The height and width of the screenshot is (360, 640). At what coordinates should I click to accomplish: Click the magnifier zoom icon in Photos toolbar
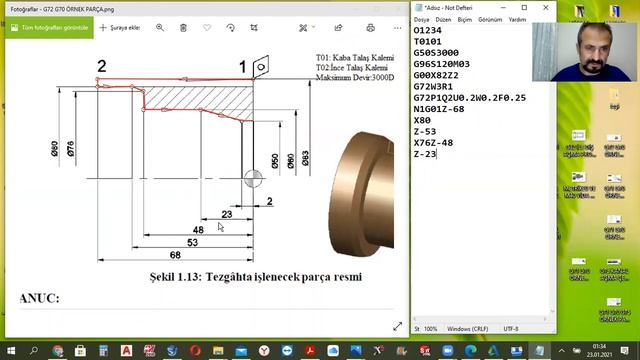pos(160,28)
